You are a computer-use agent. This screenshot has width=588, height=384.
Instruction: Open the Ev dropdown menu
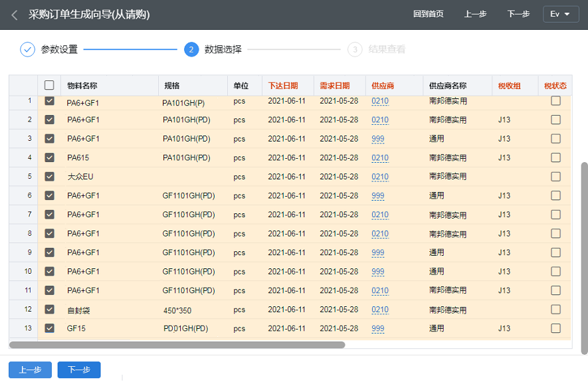pyautogui.click(x=560, y=15)
